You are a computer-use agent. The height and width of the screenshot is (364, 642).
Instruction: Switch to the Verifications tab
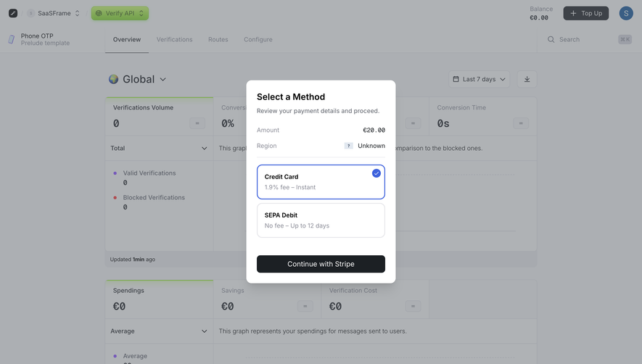point(174,39)
